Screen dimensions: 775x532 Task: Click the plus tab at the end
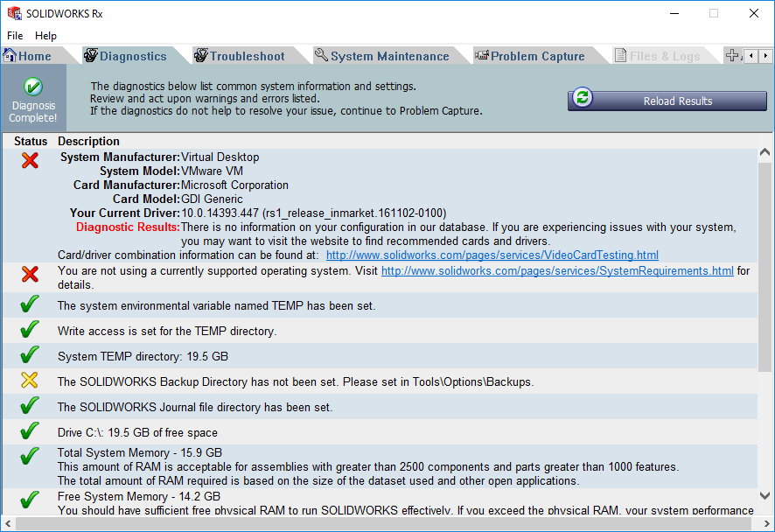click(732, 55)
